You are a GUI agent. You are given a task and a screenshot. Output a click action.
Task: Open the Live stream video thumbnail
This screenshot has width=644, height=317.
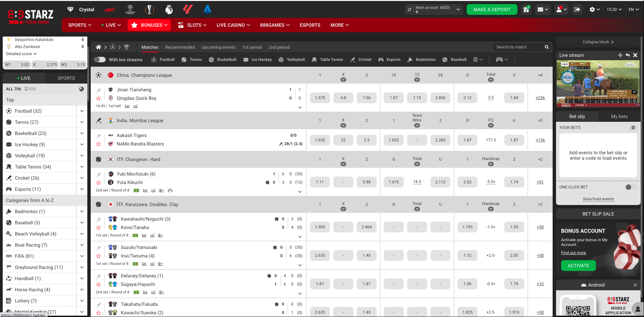point(598,84)
